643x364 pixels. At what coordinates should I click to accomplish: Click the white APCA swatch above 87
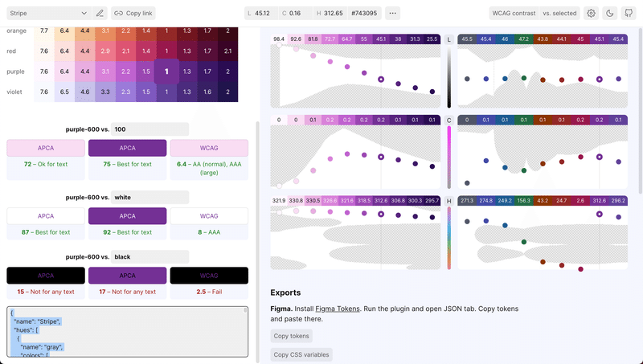pos(46,216)
